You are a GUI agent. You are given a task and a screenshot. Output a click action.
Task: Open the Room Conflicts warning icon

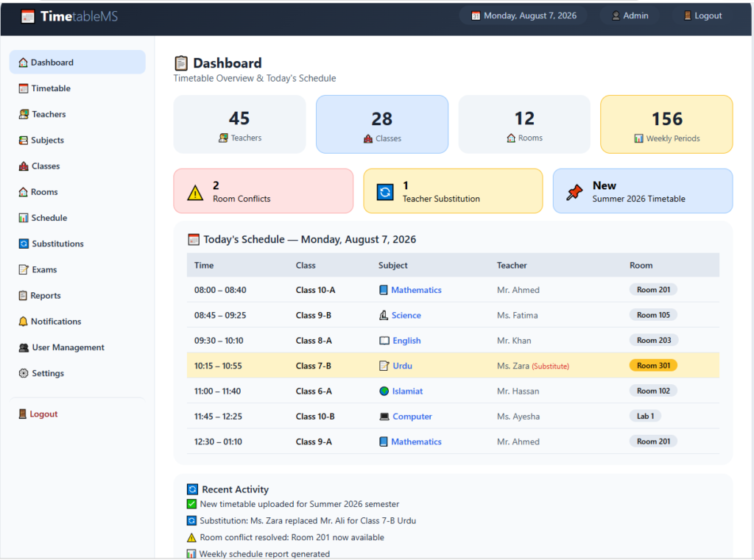[195, 192]
